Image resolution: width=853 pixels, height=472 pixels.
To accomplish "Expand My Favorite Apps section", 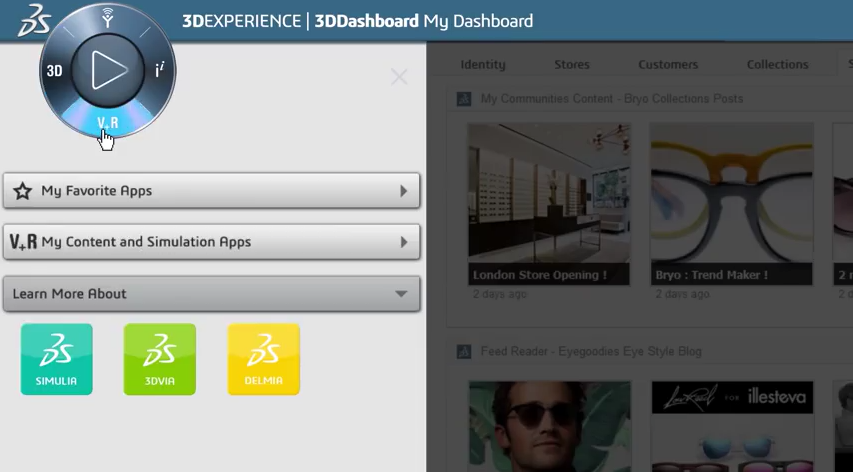I will pyautogui.click(x=212, y=191).
